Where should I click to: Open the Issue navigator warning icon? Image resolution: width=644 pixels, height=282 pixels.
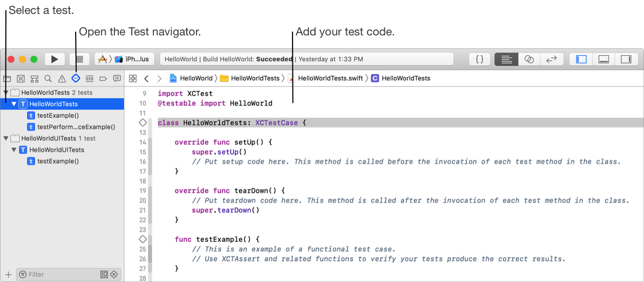tap(62, 78)
